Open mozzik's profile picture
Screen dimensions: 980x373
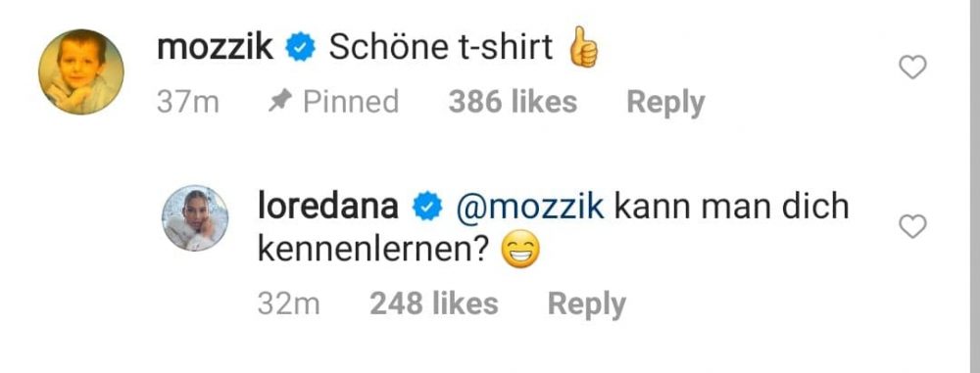click(81, 71)
